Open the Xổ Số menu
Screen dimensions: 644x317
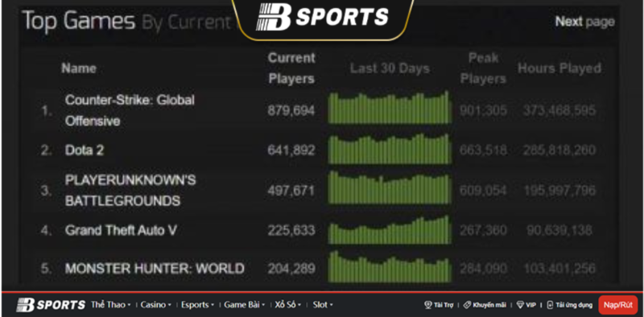click(x=288, y=305)
